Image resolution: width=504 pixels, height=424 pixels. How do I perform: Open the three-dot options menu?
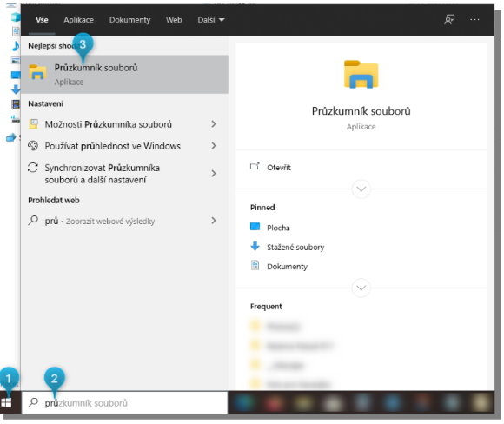tap(474, 20)
